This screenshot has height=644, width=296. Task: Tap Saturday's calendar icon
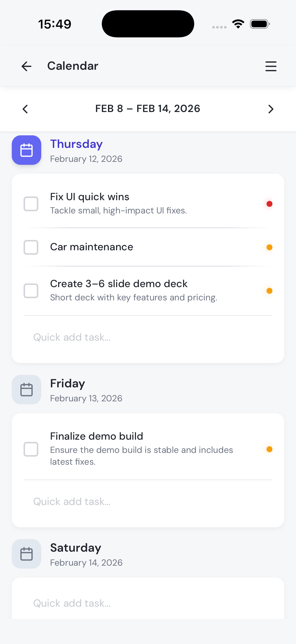point(27,554)
